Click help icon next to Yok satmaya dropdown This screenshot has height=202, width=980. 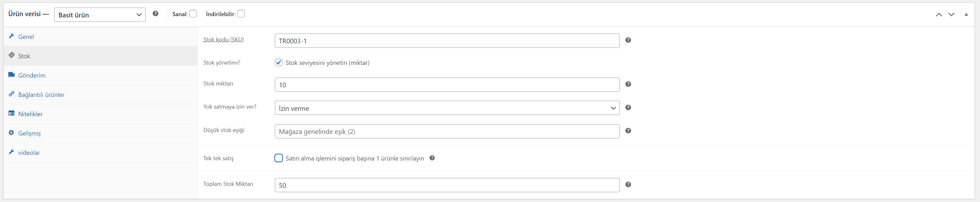628,108
